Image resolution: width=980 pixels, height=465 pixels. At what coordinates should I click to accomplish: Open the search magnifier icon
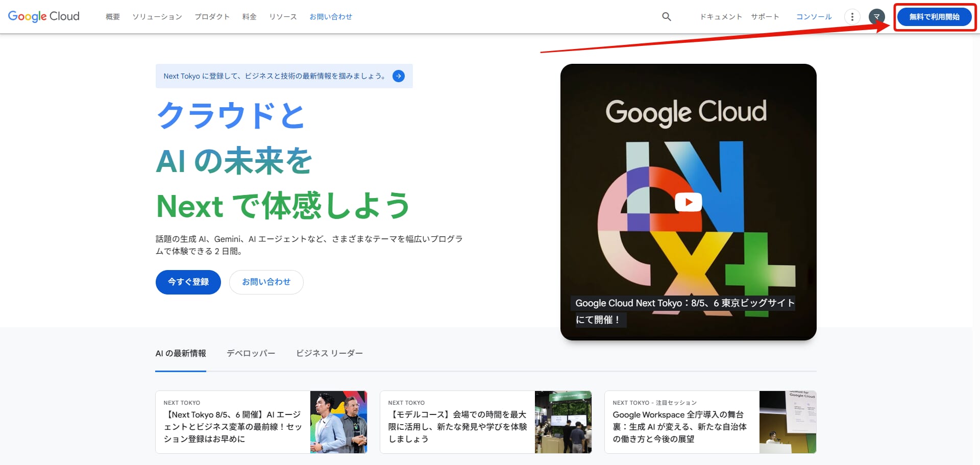(667, 17)
